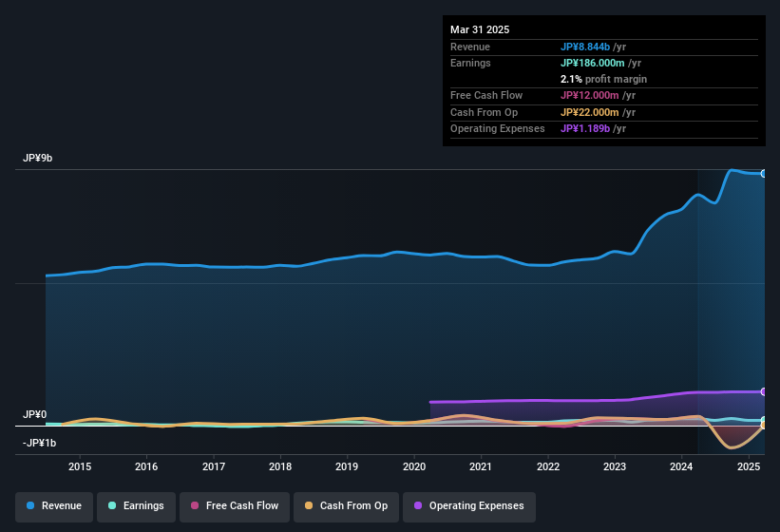Click the 2020 x-axis label
Viewport: 780px width, 532px height.
(x=414, y=466)
